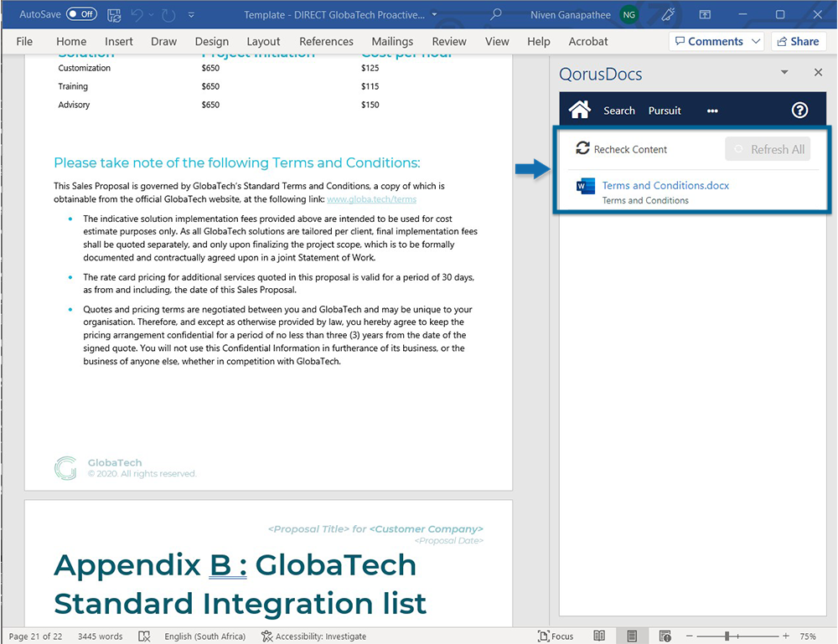Click the zoom in plus button
The height and width of the screenshot is (644, 838).
point(786,636)
